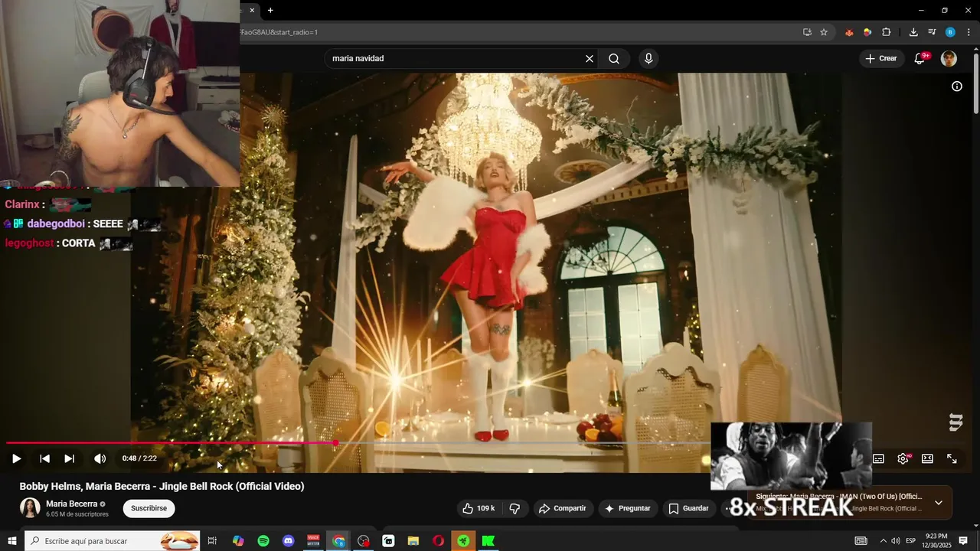The width and height of the screenshot is (980, 551).
Task: Open the Crear menu
Action: tap(880, 58)
